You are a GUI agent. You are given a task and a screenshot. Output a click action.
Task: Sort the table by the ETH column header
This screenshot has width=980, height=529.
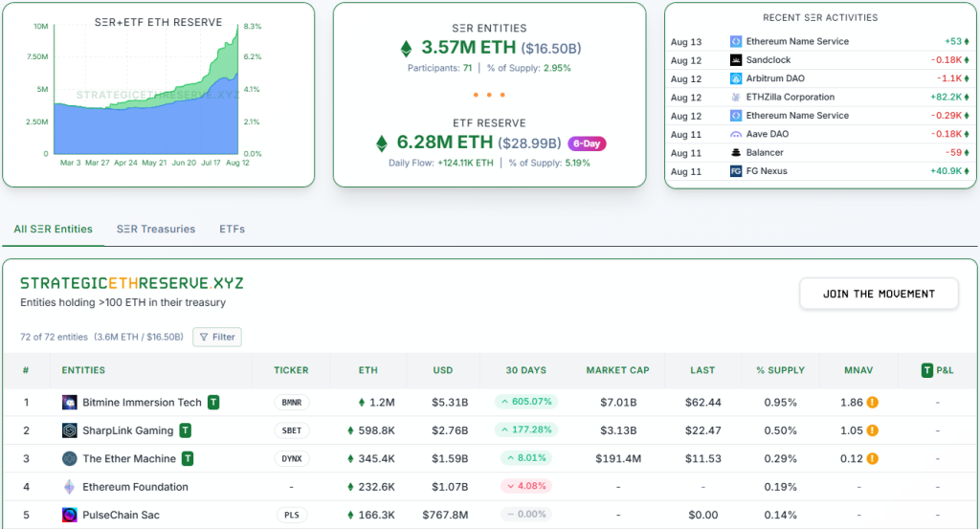[x=367, y=370]
